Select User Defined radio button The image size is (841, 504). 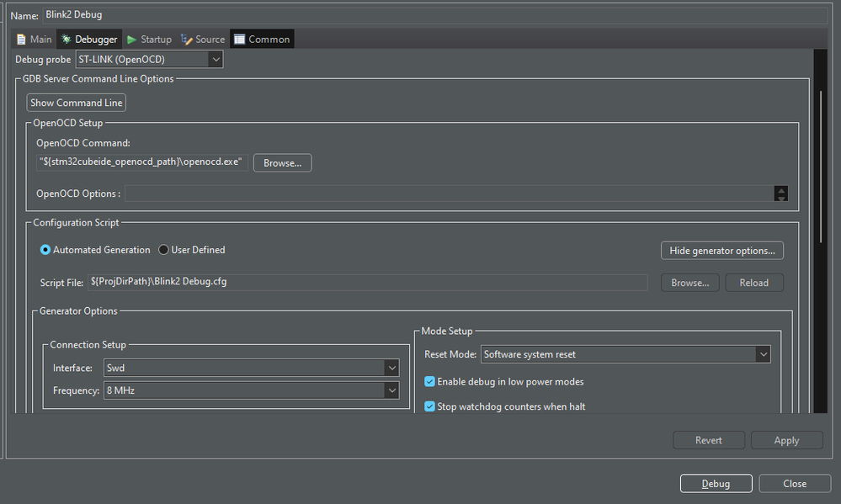click(191, 250)
